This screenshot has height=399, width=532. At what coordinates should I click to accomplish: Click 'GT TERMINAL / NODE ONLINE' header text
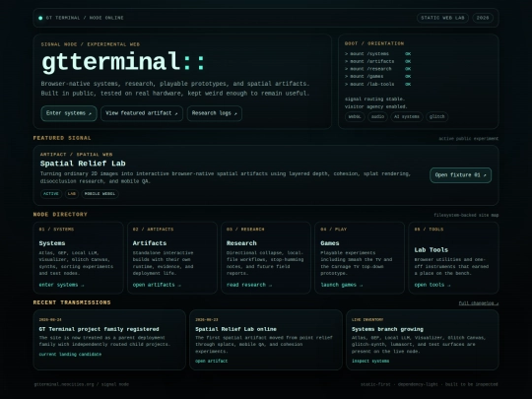[x=85, y=18]
